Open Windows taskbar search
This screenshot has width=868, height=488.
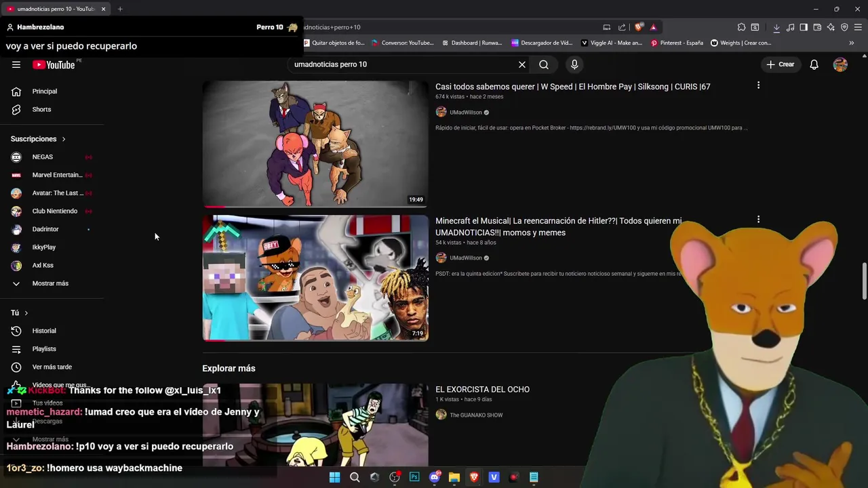coord(355,477)
